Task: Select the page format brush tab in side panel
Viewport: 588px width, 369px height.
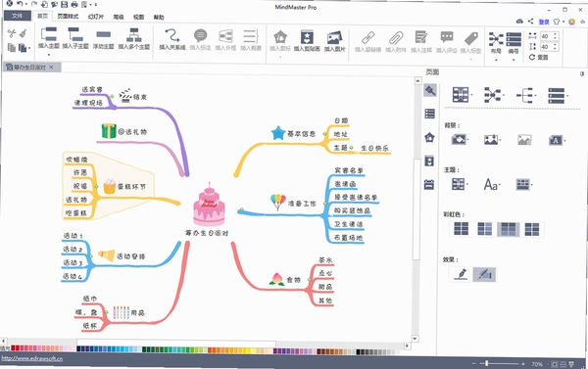Action: (430, 90)
